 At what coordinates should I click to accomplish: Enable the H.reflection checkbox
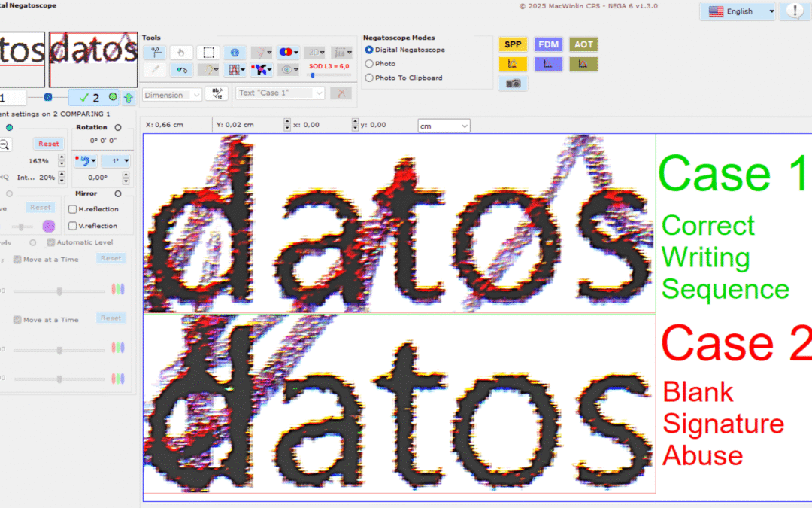point(72,209)
